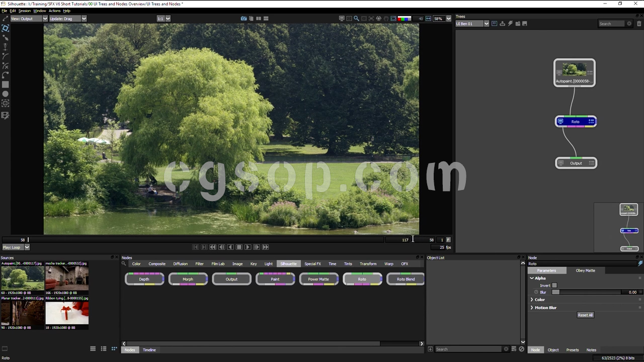Click the Nodes panel horizontal scrollbar
This screenshot has width=644, height=362.
pyautogui.click(x=253, y=344)
